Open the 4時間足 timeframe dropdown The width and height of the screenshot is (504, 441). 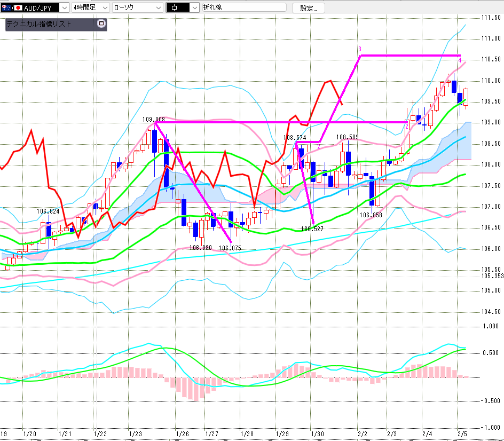point(104,7)
